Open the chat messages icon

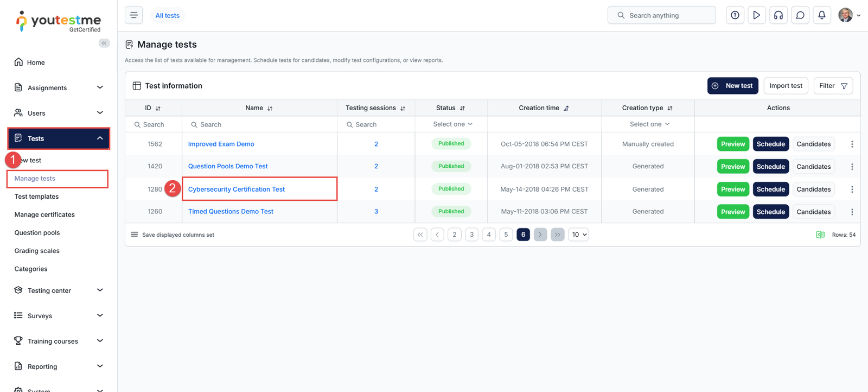click(x=800, y=15)
